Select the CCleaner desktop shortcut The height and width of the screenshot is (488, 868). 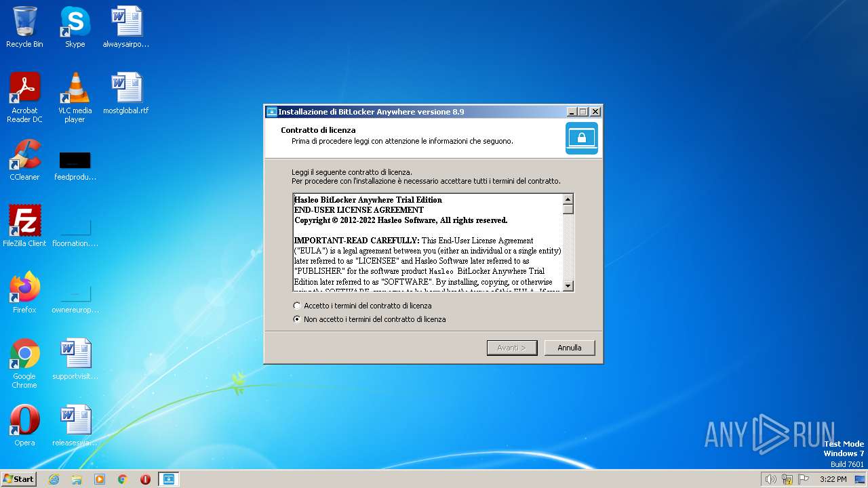tap(24, 160)
